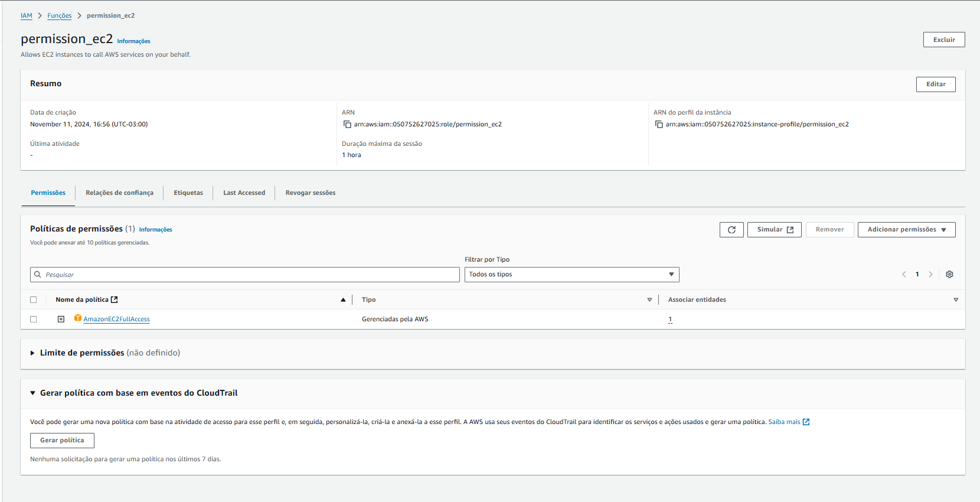
Task: Switch to the Permissões tab
Action: (48, 193)
